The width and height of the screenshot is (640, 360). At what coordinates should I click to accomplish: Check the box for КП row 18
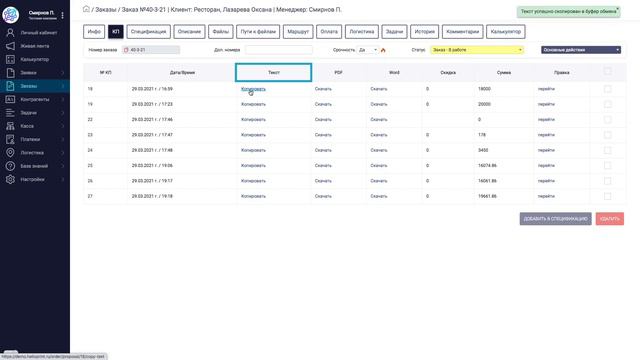[x=607, y=89]
